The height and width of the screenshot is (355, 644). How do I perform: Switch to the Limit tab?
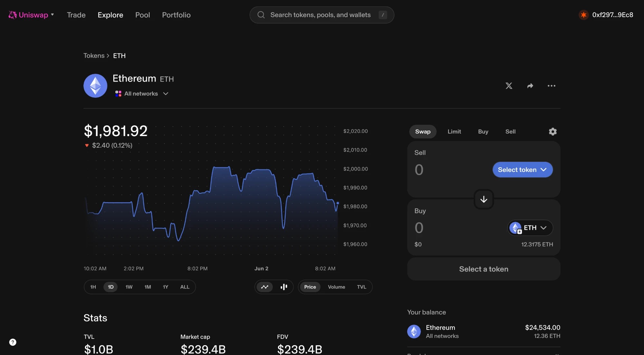[x=454, y=132]
